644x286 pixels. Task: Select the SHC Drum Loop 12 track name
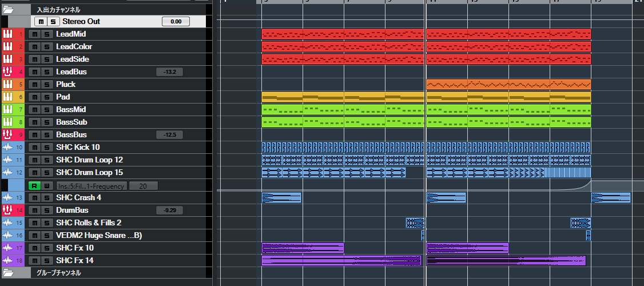(90, 160)
